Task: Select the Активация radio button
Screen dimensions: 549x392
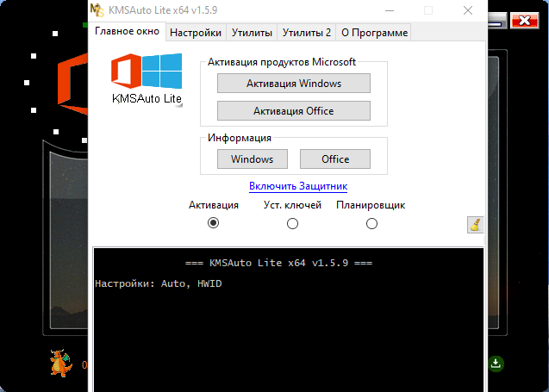Action: [214, 223]
